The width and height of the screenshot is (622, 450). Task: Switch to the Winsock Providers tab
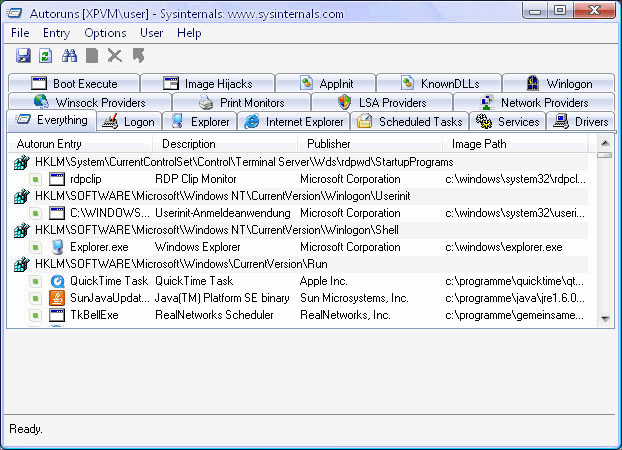coord(90,102)
